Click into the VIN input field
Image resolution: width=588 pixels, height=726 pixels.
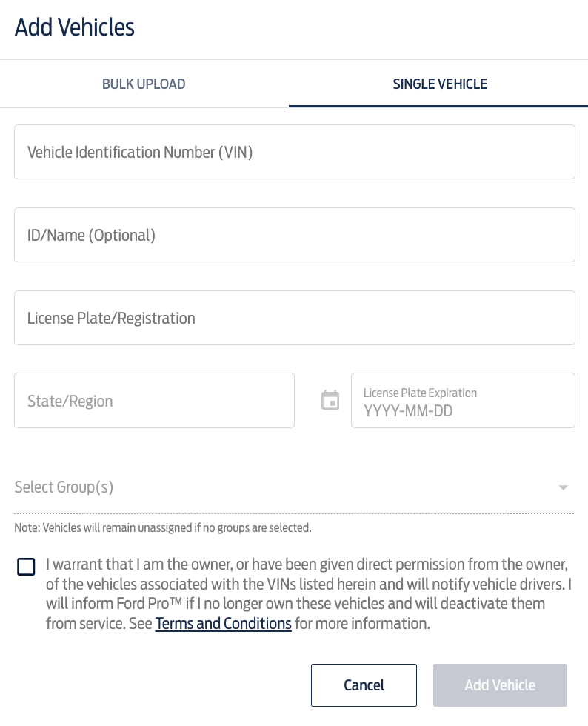[x=294, y=151]
